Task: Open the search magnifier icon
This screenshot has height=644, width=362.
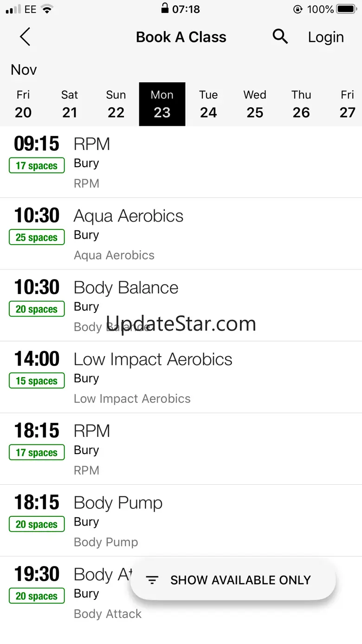Action: point(280,36)
